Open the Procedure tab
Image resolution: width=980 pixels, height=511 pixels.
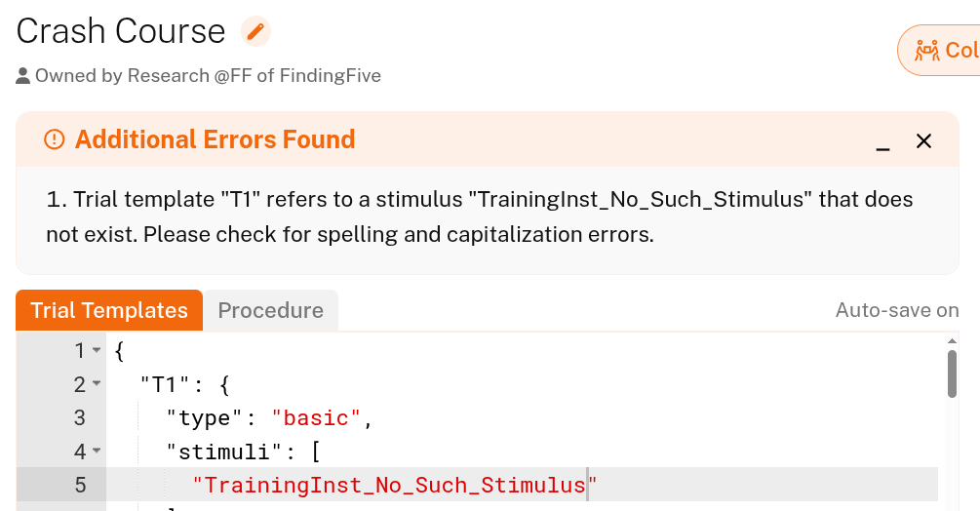(x=270, y=310)
